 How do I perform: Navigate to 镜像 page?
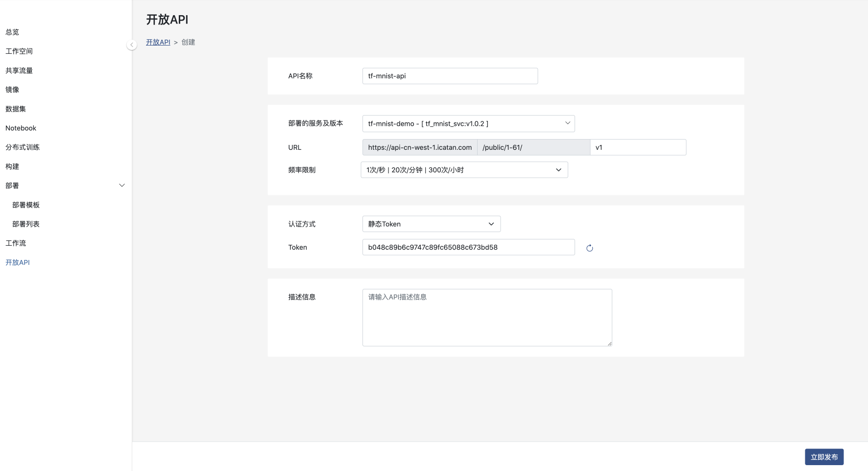(12, 90)
